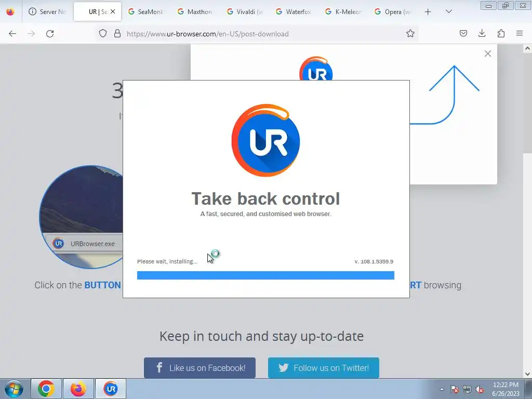Switch to the Vivaldi search tab
This screenshot has height=399, width=532.
click(x=244, y=12)
